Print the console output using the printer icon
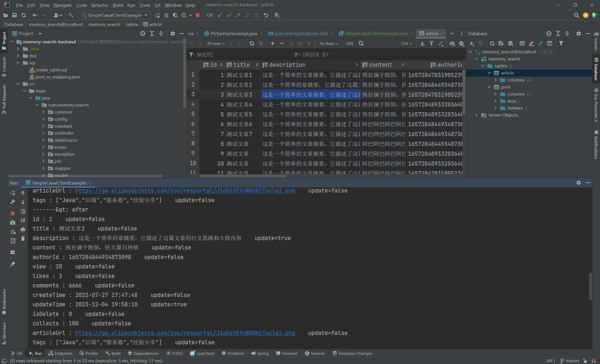Viewport: 600px width, 364px height. pos(23,230)
